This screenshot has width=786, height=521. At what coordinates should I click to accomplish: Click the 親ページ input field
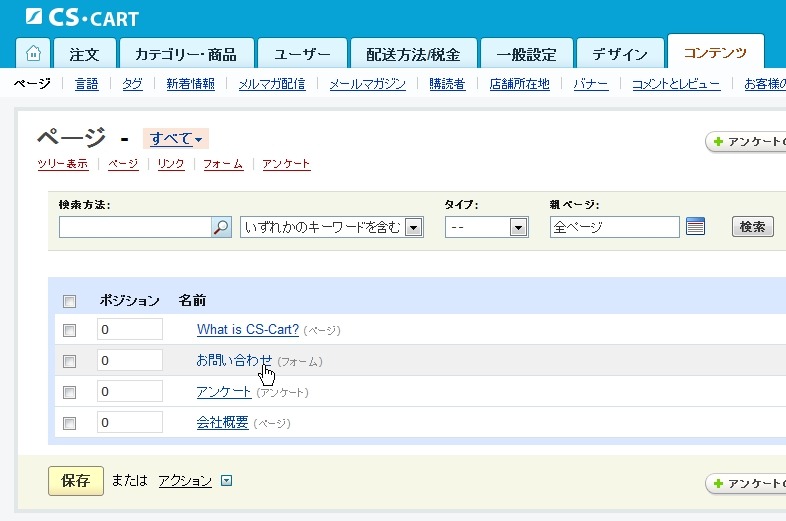coord(615,227)
